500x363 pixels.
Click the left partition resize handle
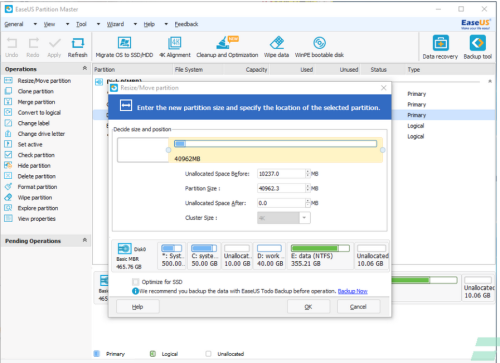coord(168,150)
